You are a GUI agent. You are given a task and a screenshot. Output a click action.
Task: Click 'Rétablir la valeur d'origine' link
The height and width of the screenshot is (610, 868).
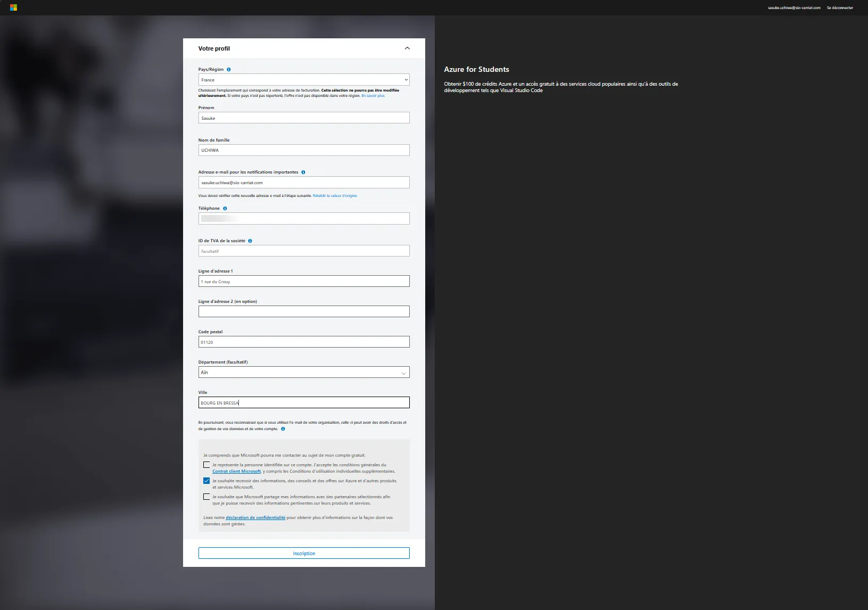(335, 196)
